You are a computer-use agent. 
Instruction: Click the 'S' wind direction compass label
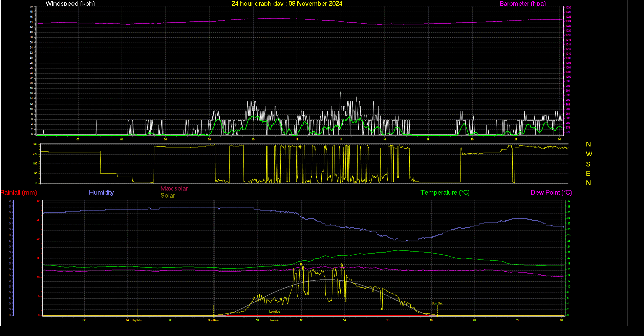pyautogui.click(x=588, y=164)
